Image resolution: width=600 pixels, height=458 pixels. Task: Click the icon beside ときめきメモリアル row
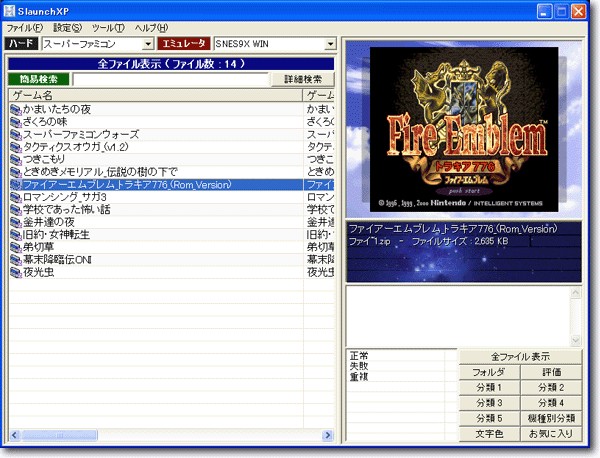click(x=16, y=172)
